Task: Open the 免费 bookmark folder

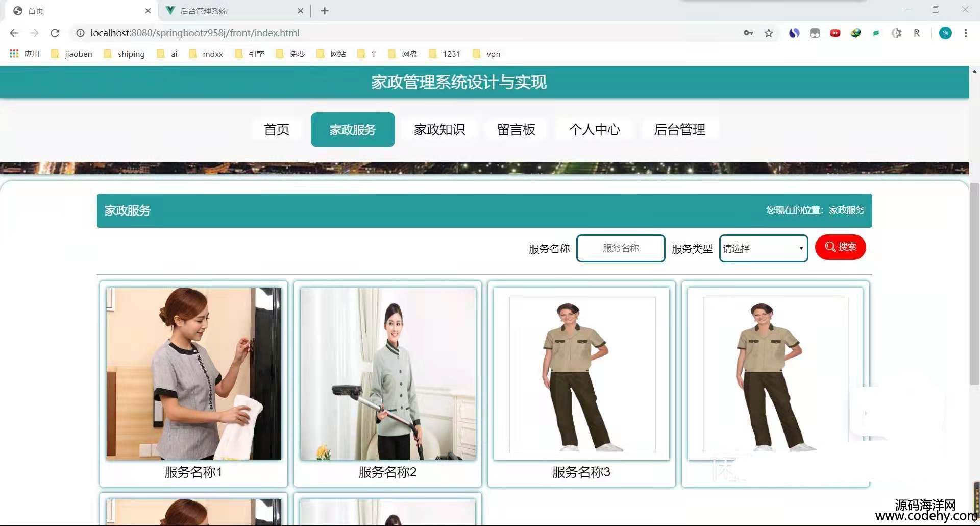Action: tap(290, 54)
